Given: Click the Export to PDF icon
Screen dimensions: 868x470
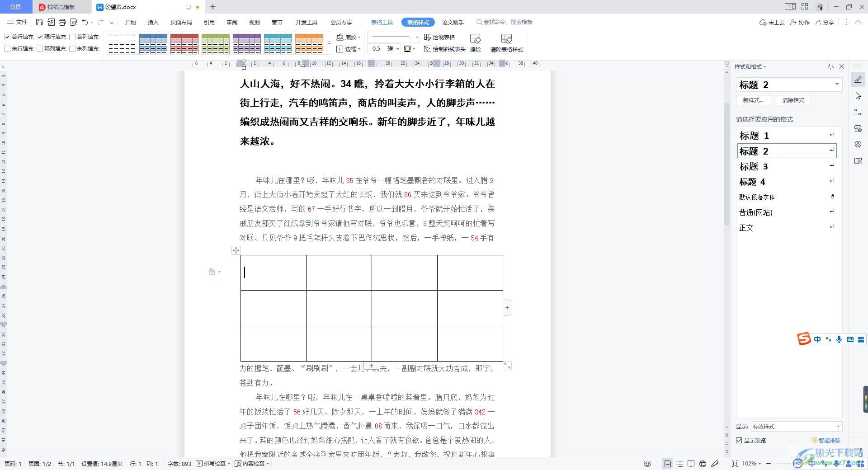Looking at the screenshot, I should click(51, 22).
